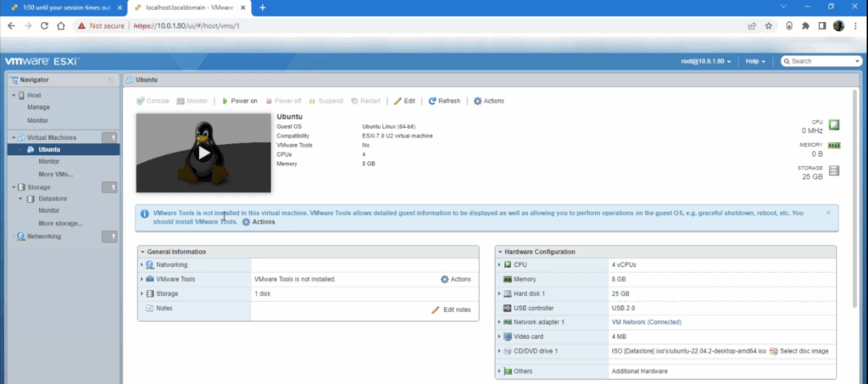The image size is (868, 384).
Task: Collapse the Hardware Configuration panel
Action: (x=500, y=252)
